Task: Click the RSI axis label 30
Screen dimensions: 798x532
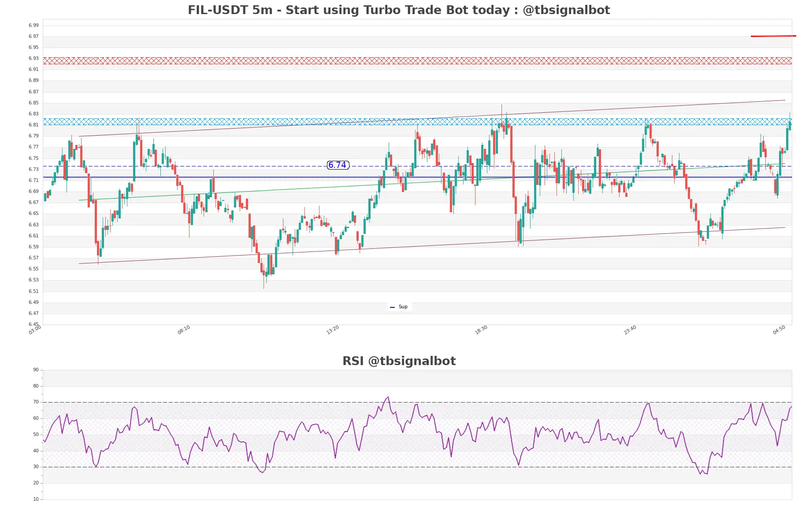Action: point(36,467)
